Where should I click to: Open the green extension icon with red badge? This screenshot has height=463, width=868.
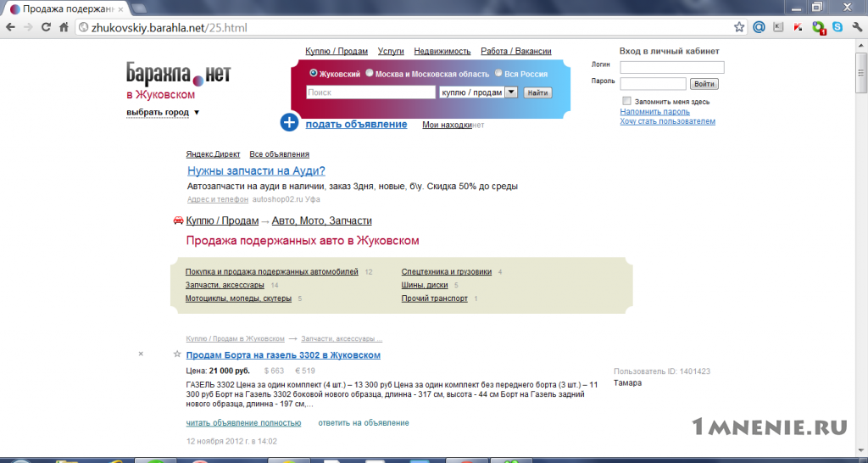[x=819, y=27]
